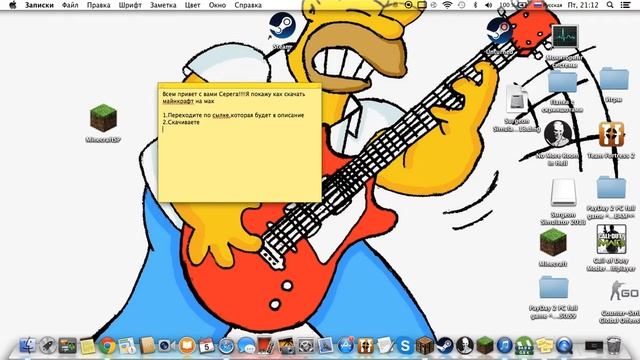Open Bluetooth status in menu bar
The height and width of the screenshot is (360, 640).
click(475, 5)
